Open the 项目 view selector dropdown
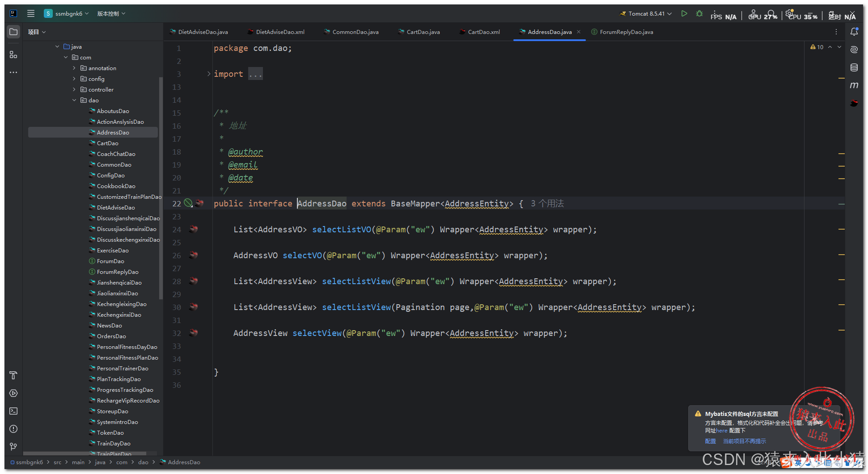The height and width of the screenshot is (474, 868). point(37,32)
